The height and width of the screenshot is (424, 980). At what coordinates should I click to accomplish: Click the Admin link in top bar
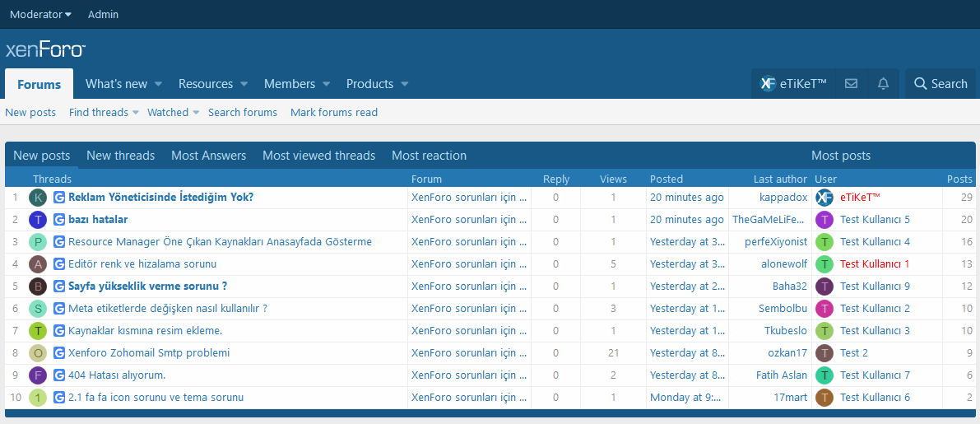[x=103, y=14]
